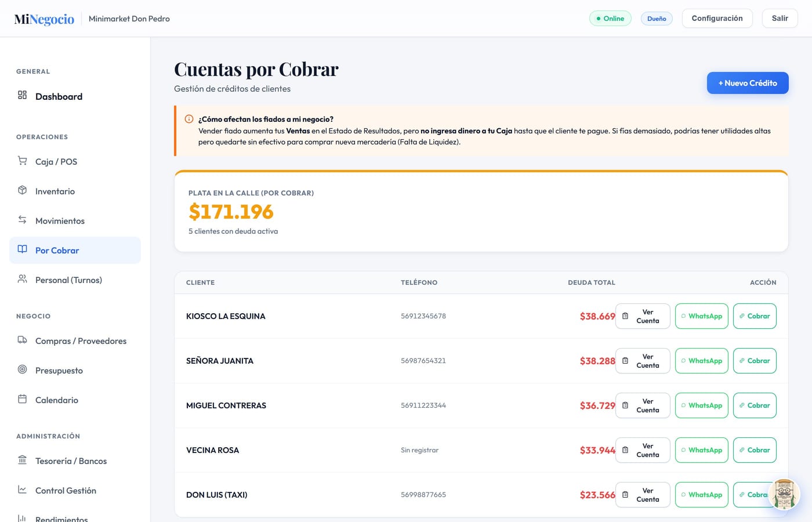Open Ver Cuenta for Miguel Contreras
Image resolution: width=812 pixels, height=522 pixels.
(x=643, y=405)
